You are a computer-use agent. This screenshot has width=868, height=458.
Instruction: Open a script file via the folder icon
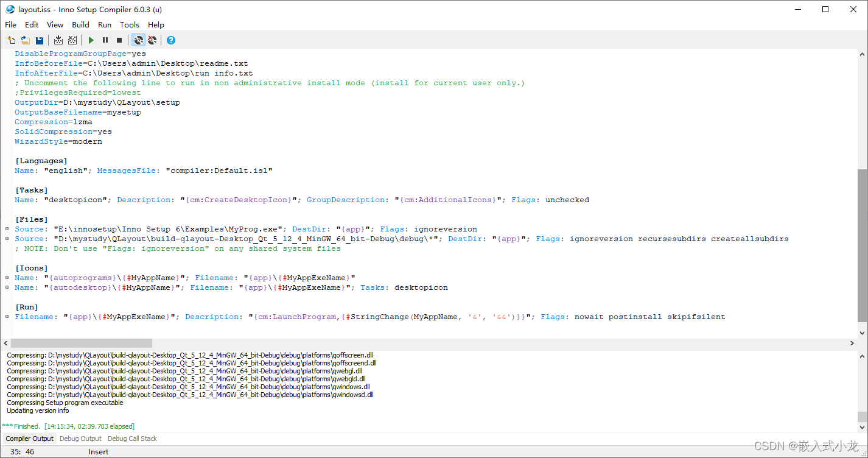[26, 40]
